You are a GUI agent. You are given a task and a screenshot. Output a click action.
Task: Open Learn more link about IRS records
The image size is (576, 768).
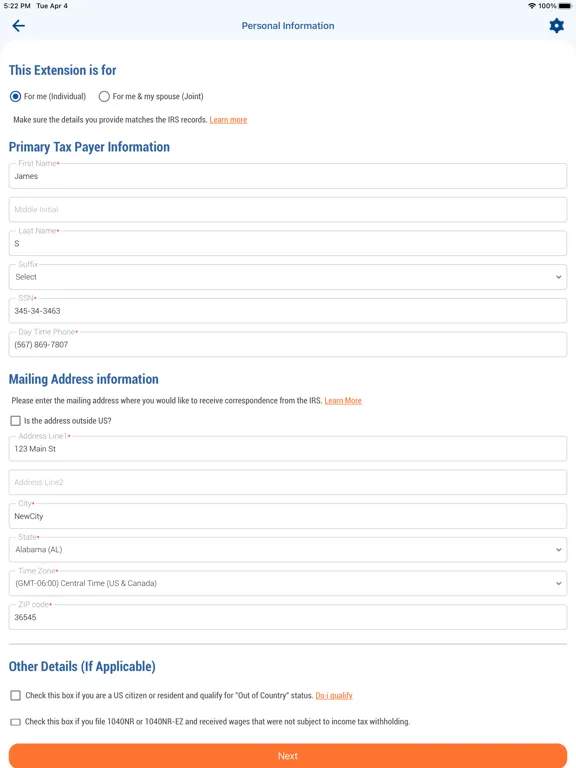(228, 120)
